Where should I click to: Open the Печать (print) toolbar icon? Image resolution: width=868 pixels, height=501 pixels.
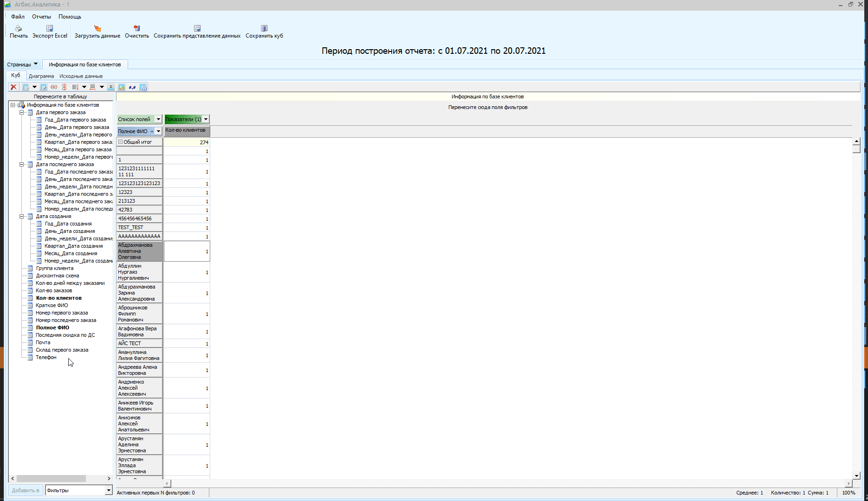pyautogui.click(x=19, y=28)
